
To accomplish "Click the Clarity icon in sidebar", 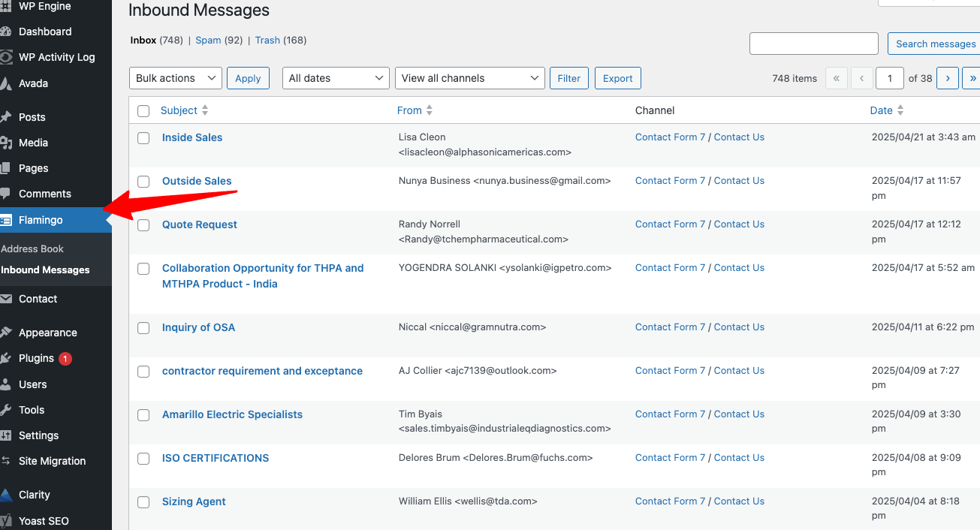I will coord(6,495).
